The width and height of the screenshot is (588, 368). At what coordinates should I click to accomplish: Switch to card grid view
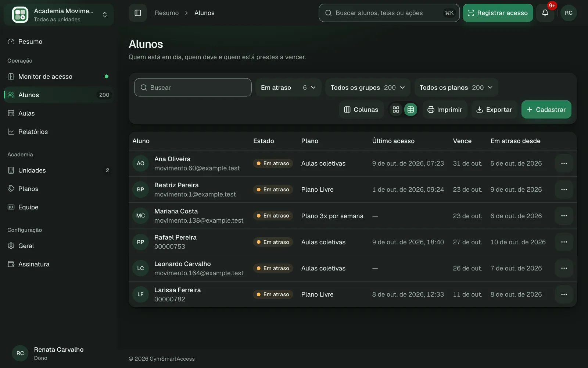tap(396, 110)
